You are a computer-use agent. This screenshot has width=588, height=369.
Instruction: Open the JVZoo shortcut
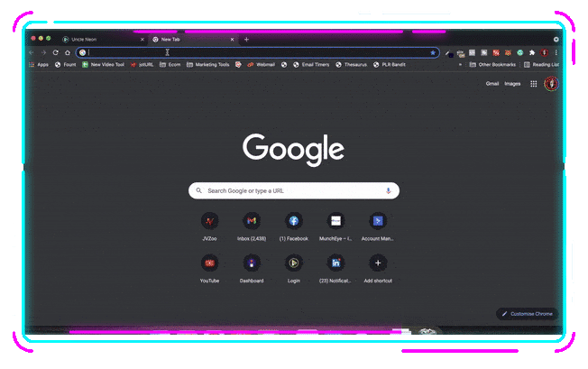tap(209, 226)
